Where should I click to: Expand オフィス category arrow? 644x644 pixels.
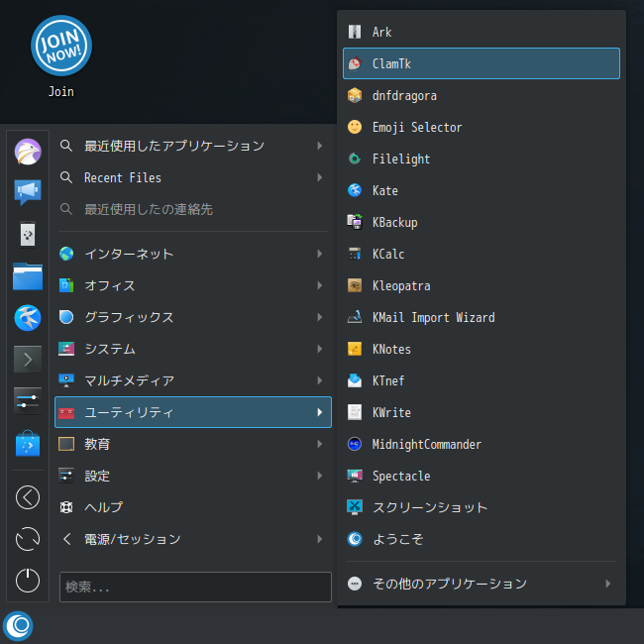(x=320, y=285)
